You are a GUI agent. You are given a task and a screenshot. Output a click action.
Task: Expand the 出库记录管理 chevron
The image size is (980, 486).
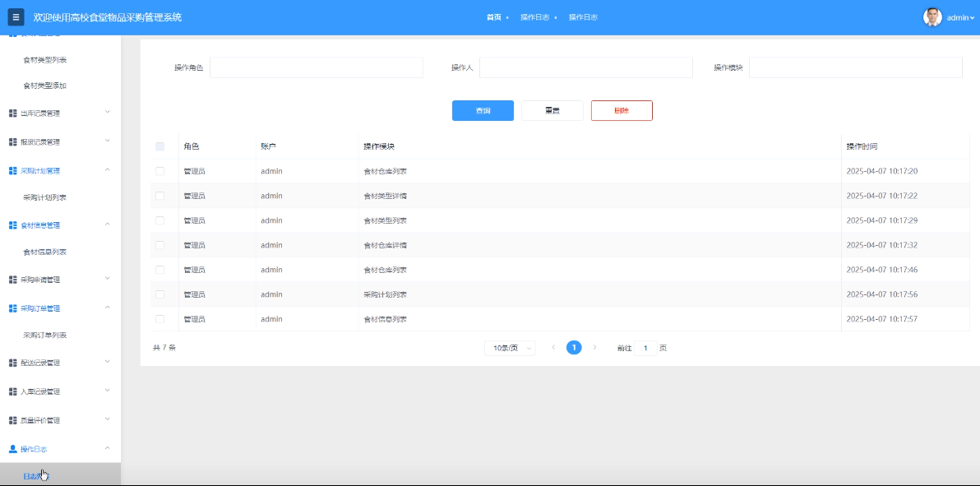click(x=107, y=112)
